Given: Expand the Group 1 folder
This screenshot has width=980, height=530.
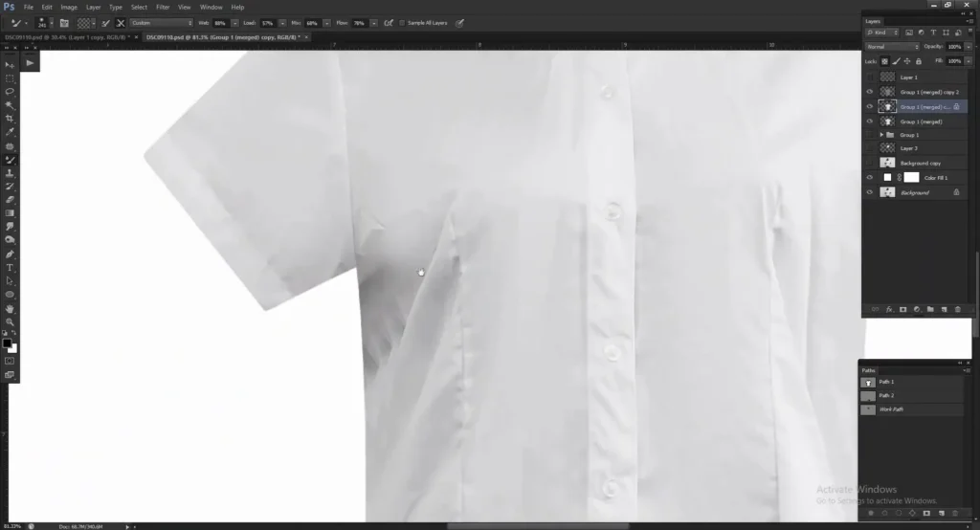Looking at the screenshot, I should [x=881, y=135].
